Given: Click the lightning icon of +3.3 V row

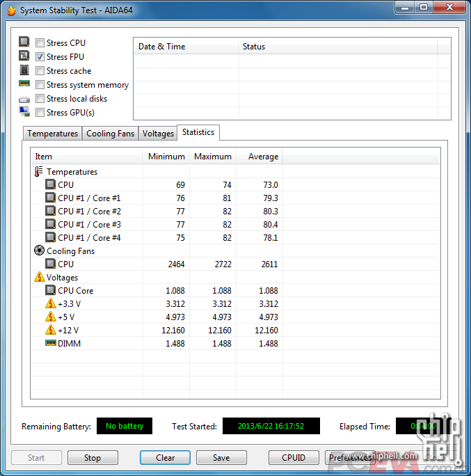Looking at the screenshot, I should pyautogui.click(x=50, y=303).
